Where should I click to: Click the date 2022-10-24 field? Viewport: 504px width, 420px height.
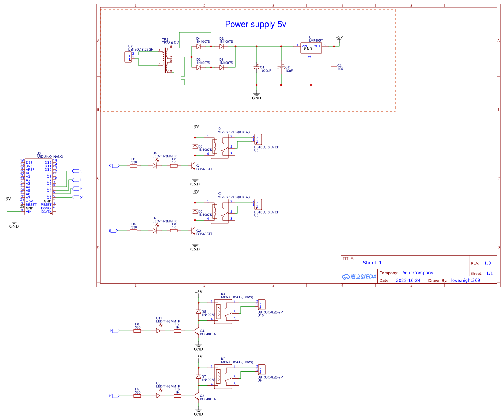click(x=408, y=280)
